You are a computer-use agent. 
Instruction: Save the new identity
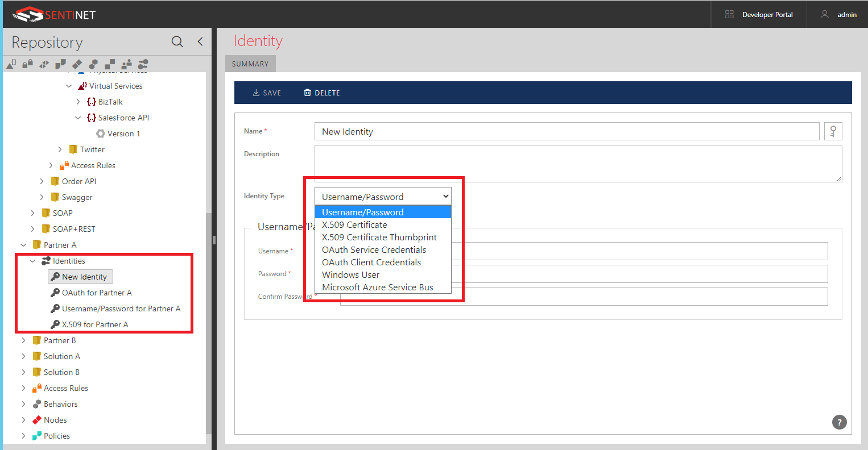(267, 93)
